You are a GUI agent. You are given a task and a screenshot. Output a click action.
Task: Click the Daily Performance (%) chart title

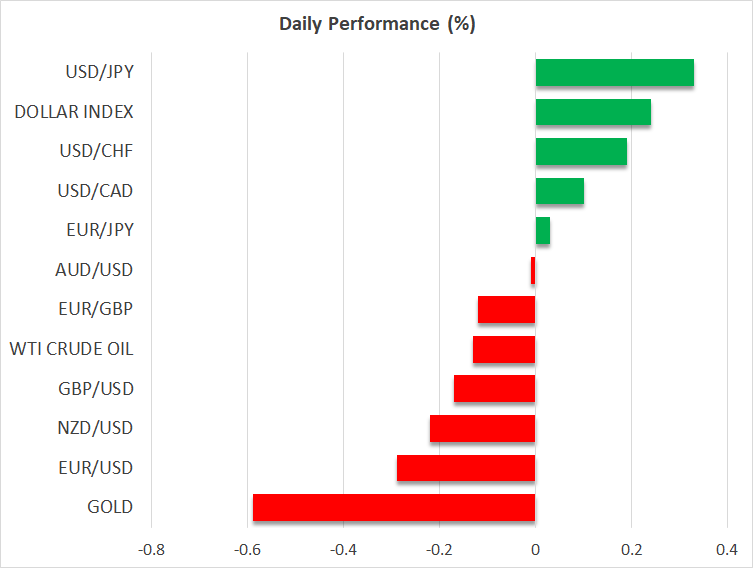click(x=376, y=25)
